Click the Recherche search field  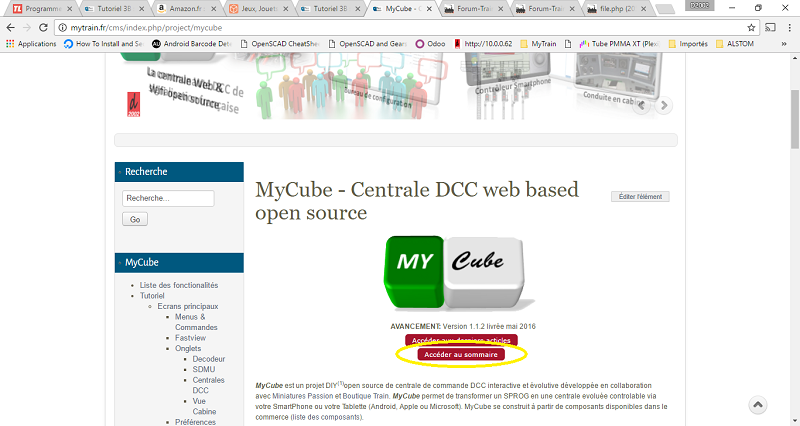[168, 198]
